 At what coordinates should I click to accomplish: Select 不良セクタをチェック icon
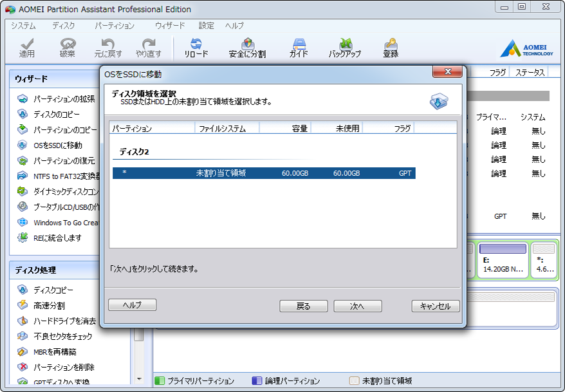point(23,336)
